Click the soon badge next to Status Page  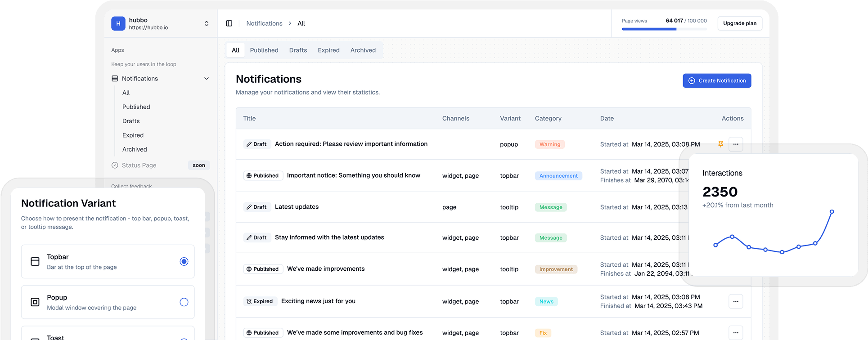coord(199,166)
